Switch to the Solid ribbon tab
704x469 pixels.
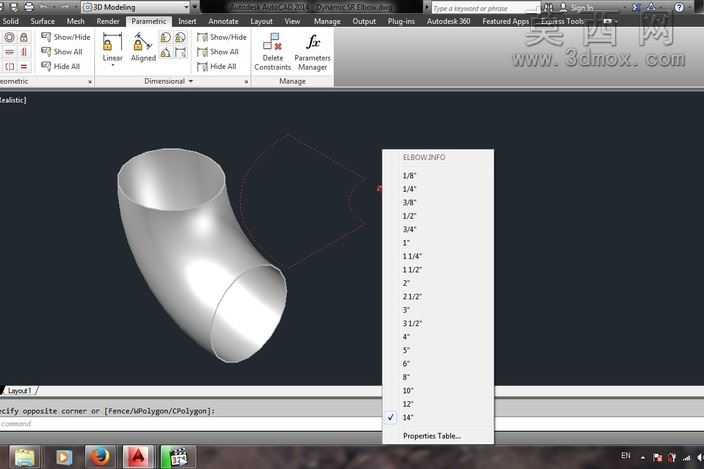tap(11, 21)
